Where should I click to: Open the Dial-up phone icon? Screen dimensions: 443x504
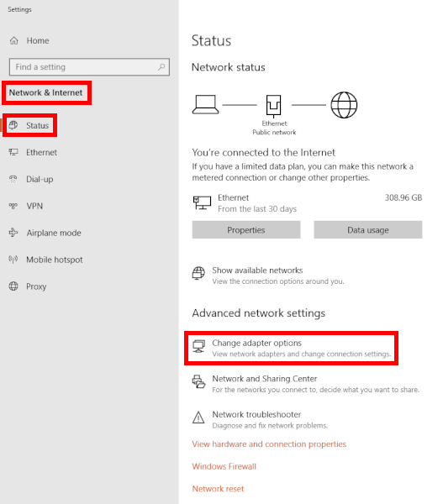click(13, 179)
